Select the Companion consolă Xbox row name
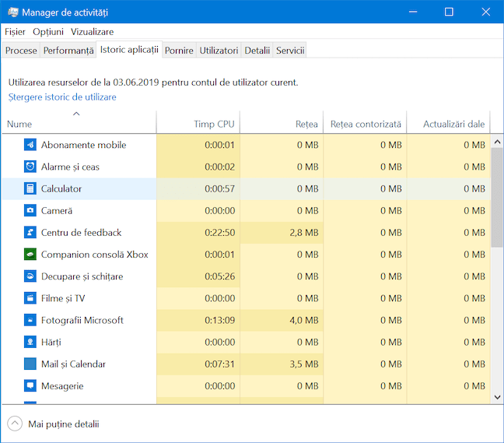The height and width of the screenshot is (443, 504). tap(95, 254)
